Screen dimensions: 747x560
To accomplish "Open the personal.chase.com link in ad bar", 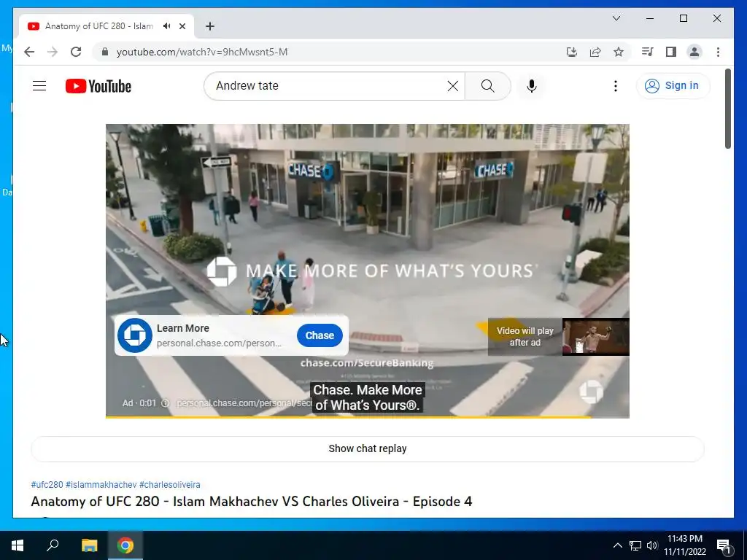I will click(x=244, y=402).
